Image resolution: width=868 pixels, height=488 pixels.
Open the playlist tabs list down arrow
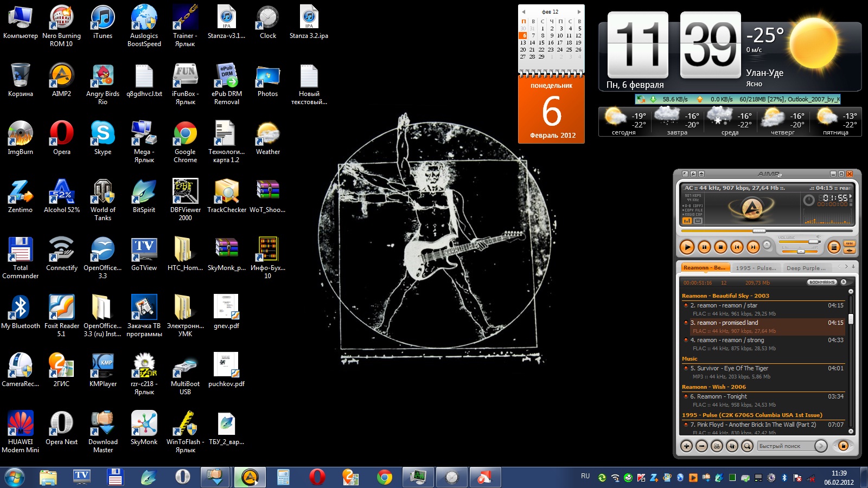point(853,266)
